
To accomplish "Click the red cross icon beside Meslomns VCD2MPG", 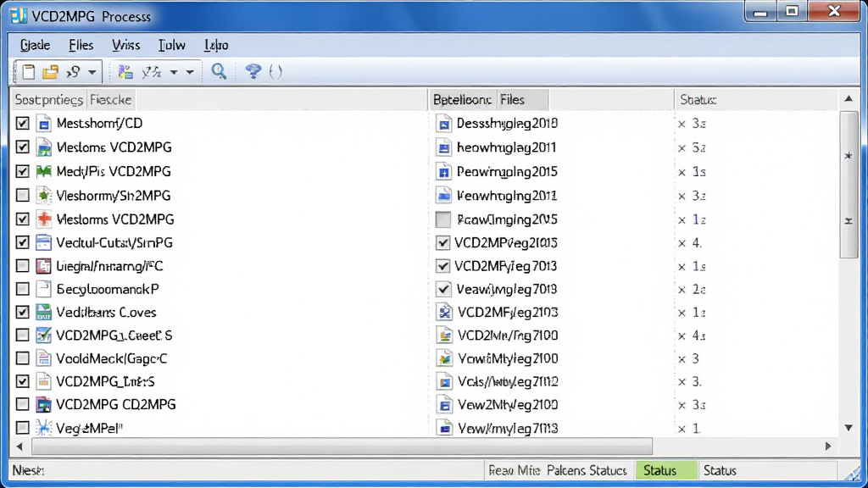I will tap(44, 219).
